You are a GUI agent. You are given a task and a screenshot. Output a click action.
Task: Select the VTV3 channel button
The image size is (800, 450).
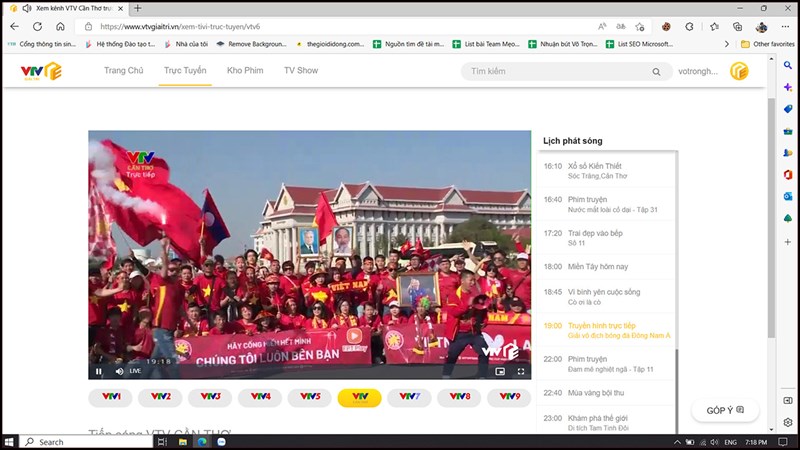tap(210, 397)
